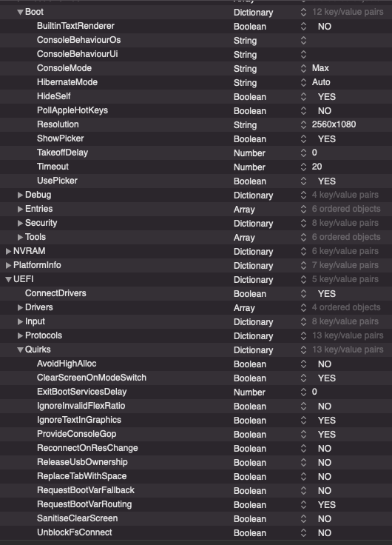Open type stepper for UnblockFsConnect
Image resolution: width=392 pixels, height=545 pixels.
303,533
